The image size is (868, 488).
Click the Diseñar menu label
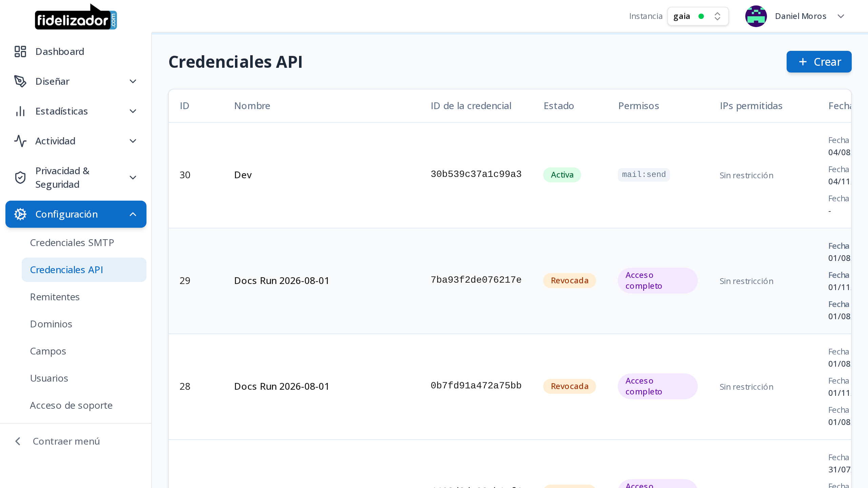(52, 81)
